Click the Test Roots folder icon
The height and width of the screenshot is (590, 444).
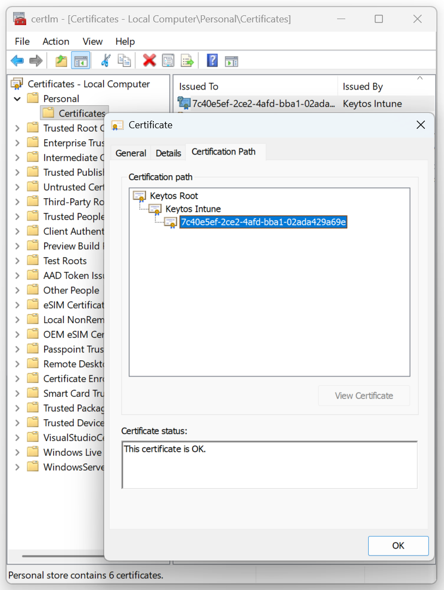[33, 260]
